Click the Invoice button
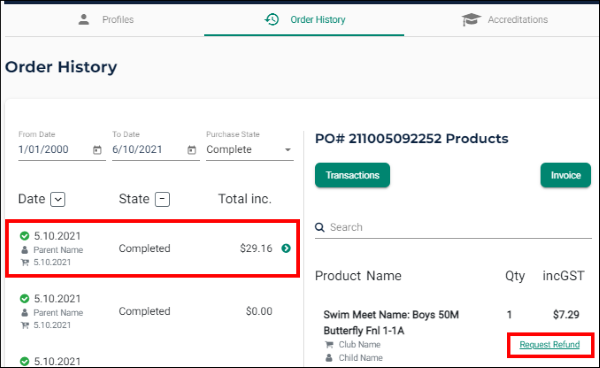Viewport: 600px width, 368px height. click(x=566, y=175)
